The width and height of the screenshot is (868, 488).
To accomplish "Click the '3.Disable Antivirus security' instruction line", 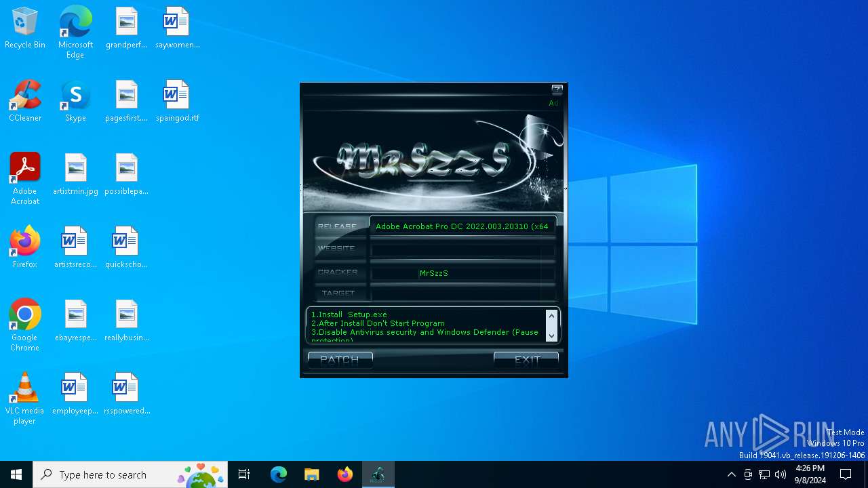I will (425, 332).
